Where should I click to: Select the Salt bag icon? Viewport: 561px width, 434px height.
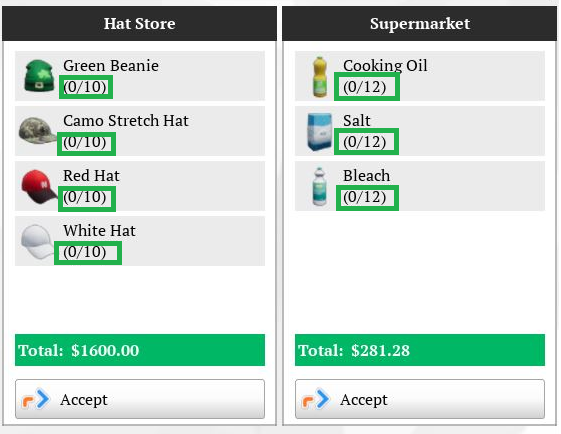(319, 131)
